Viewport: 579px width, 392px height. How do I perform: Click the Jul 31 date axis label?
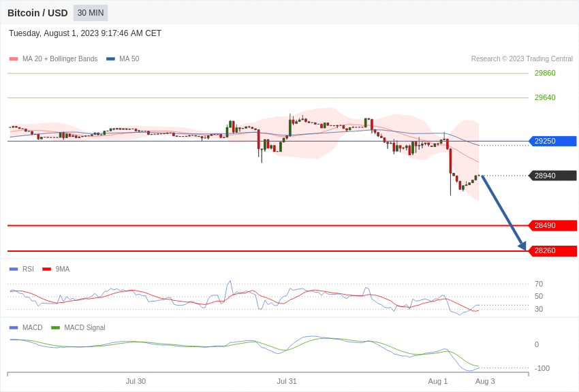[287, 381]
